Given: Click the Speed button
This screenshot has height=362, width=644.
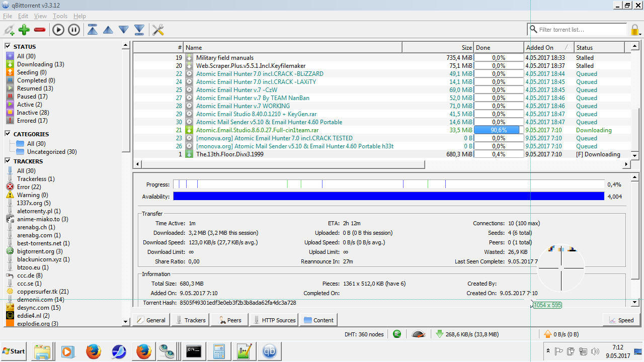Looking at the screenshot, I should [x=621, y=320].
